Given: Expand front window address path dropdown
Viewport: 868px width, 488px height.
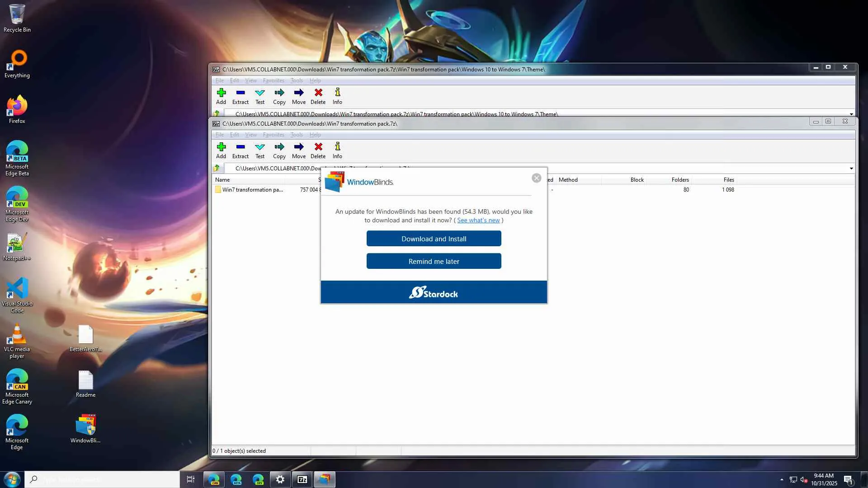Looking at the screenshot, I should [x=851, y=169].
